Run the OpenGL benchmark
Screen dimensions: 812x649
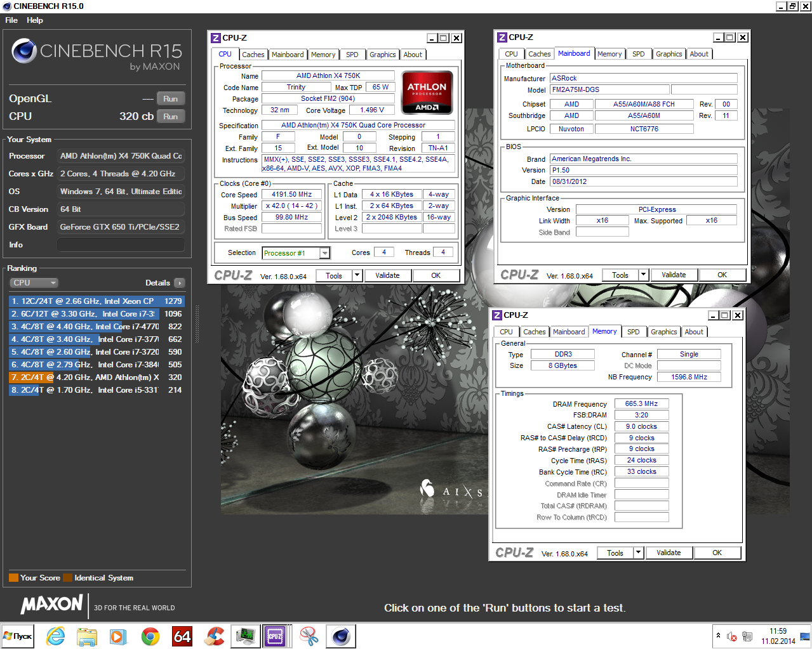click(x=170, y=99)
